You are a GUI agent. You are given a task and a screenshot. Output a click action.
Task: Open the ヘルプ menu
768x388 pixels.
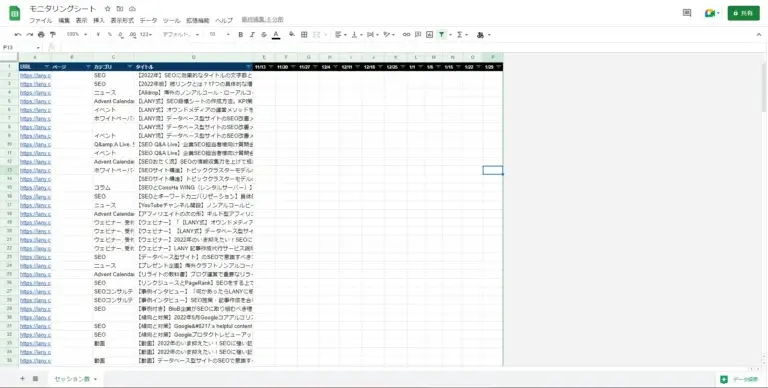tap(224, 21)
